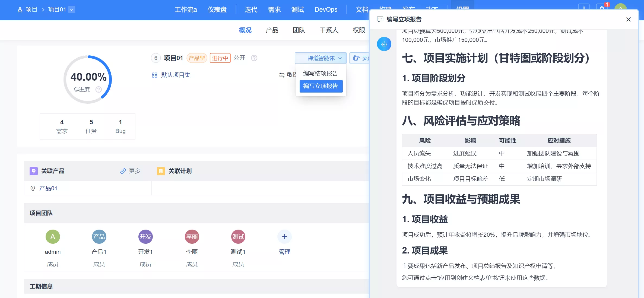This screenshot has width=644, height=298.
Task: Click the lightbulb icon beside 产品01
Action: (33, 188)
